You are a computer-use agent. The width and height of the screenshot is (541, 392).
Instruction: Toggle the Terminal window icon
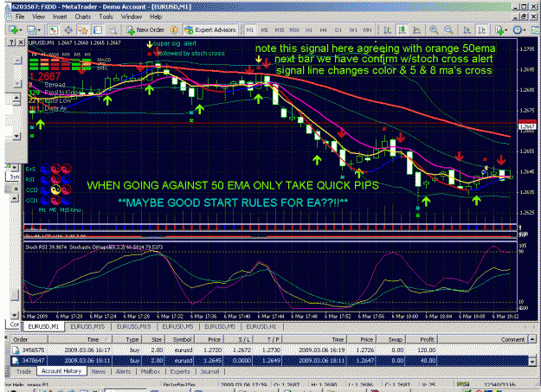(98, 30)
